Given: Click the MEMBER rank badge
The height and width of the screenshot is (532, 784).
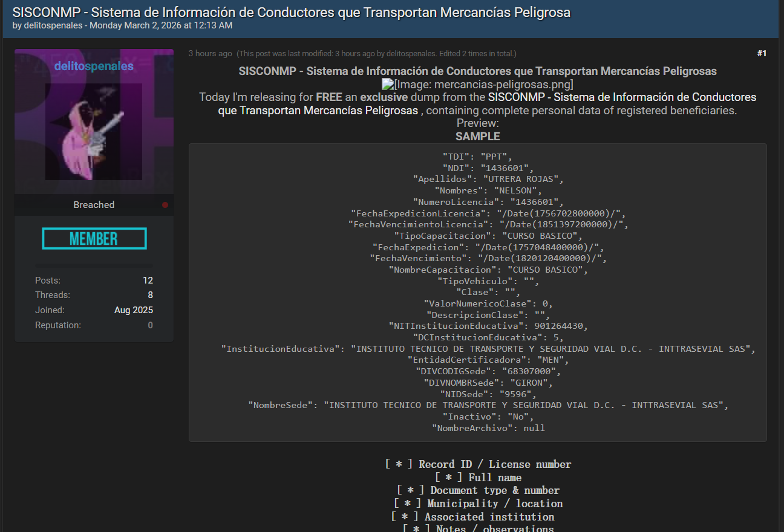Looking at the screenshot, I should (94, 239).
